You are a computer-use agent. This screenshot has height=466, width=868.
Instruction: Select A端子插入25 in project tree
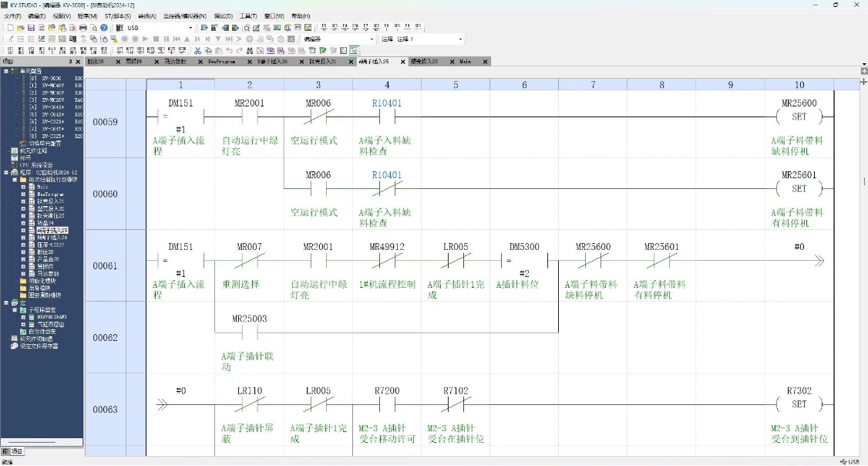(52, 230)
